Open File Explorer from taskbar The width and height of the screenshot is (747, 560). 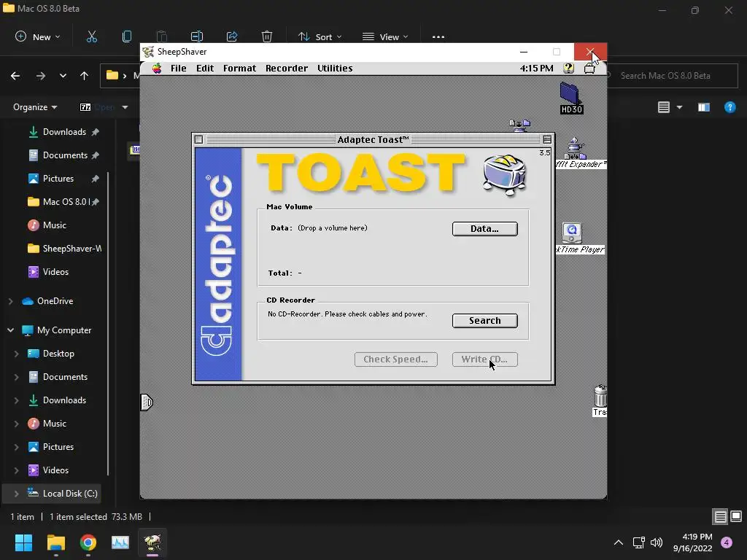[55, 542]
